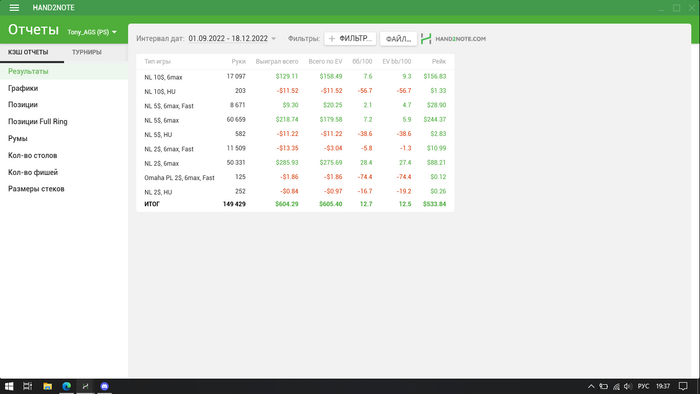Sort by the Тип игры column header
The image size is (700, 394).
(x=157, y=62)
